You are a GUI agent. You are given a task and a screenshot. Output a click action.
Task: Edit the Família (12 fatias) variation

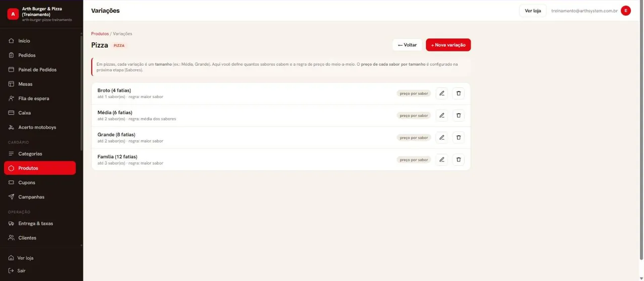(442, 160)
